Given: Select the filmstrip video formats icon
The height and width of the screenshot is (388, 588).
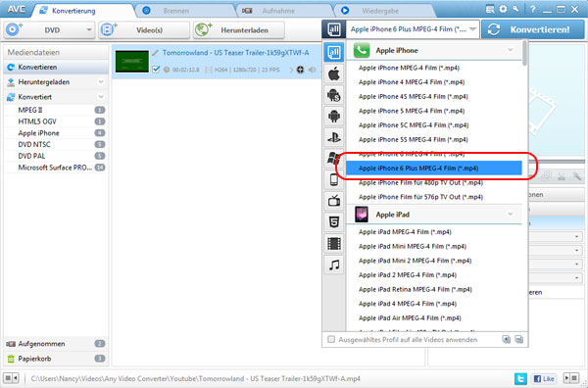Looking at the screenshot, I should pos(334,244).
